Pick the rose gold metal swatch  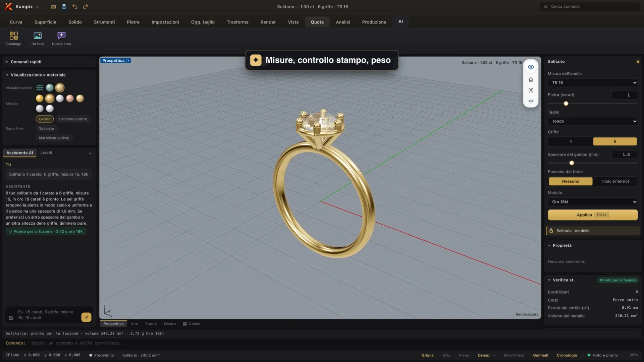[70, 99]
